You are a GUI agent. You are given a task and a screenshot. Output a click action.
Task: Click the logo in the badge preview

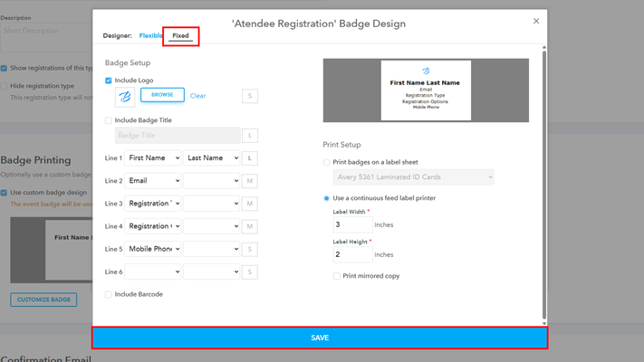click(x=426, y=71)
